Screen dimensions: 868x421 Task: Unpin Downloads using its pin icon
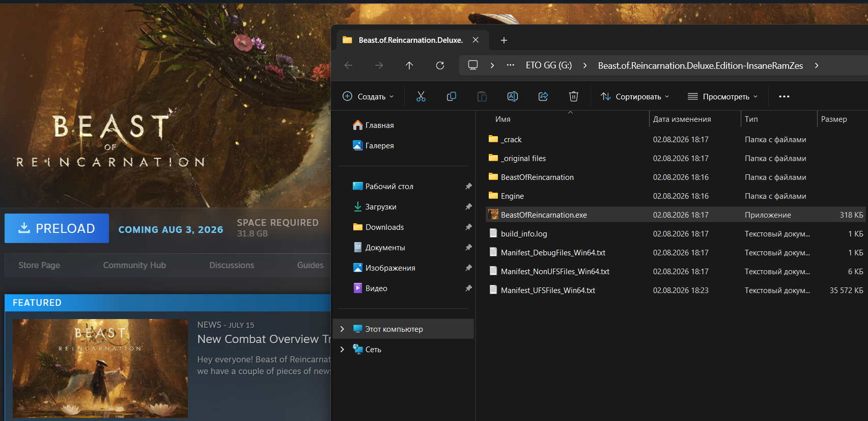(468, 227)
